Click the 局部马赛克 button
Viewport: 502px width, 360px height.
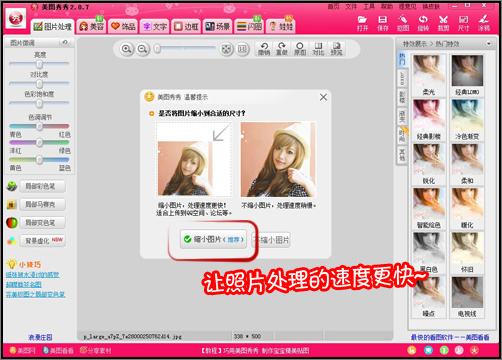pos(42,204)
